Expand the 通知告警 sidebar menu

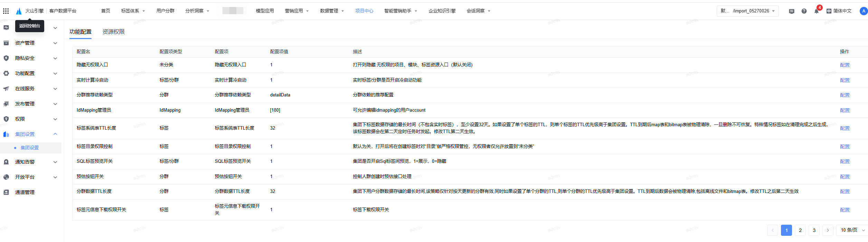point(55,162)
